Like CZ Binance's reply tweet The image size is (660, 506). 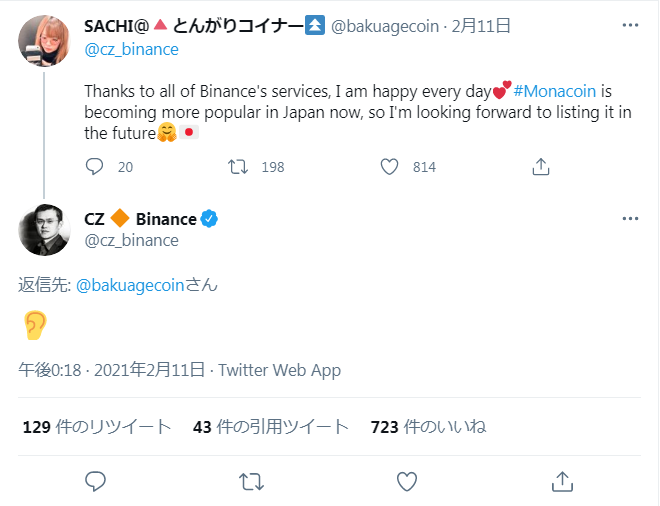[406, 481]
